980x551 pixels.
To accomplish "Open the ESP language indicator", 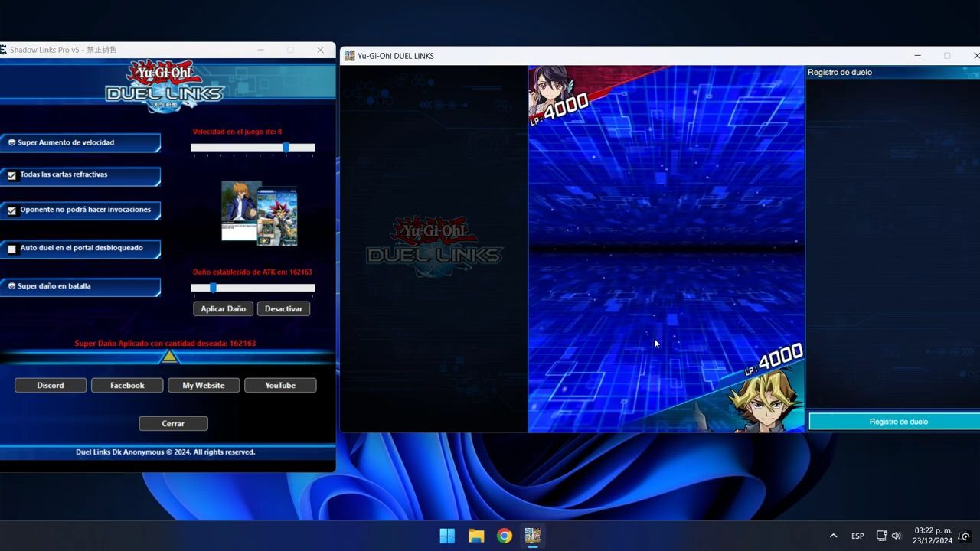I will point(858,536).
